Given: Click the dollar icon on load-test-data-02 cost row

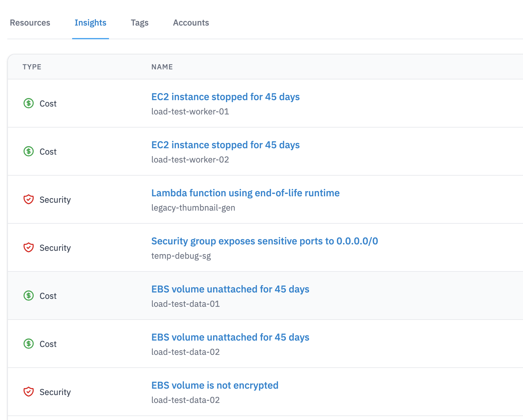Looking at the screenshot, I should 28,344.
